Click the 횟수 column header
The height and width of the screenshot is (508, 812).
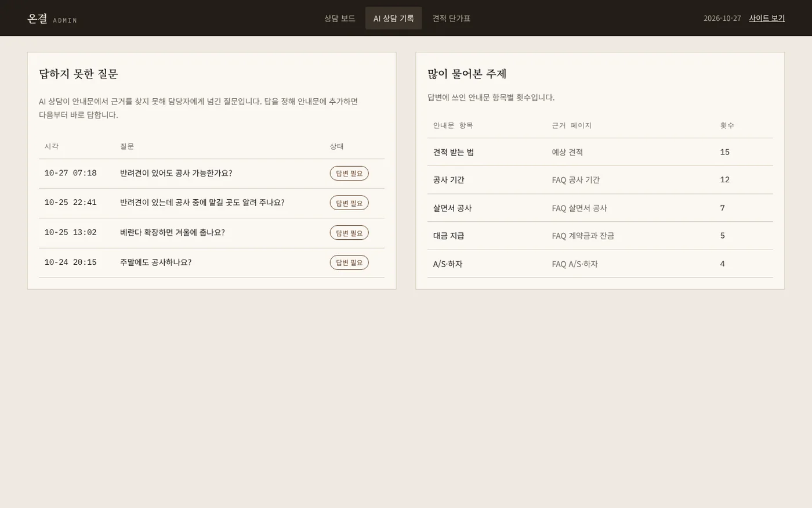pyautogui.click(x=727, y=125)
